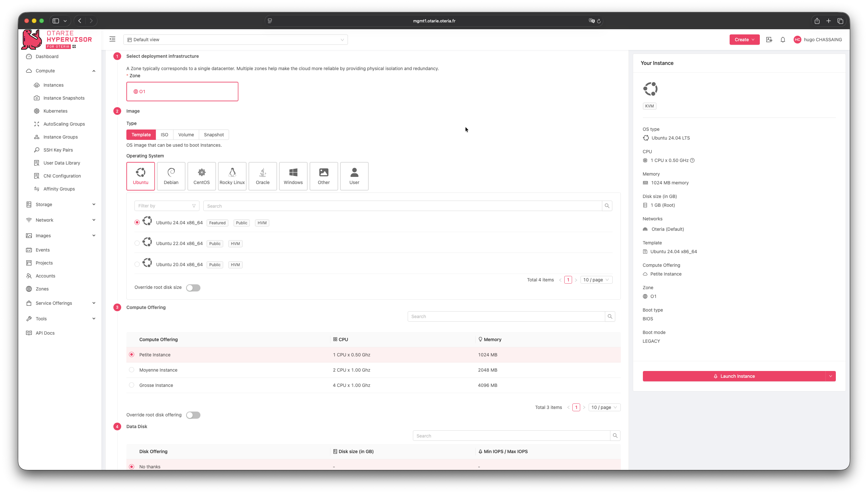Select the O1 zone card
868x494 pixels.
pos(182,92)
